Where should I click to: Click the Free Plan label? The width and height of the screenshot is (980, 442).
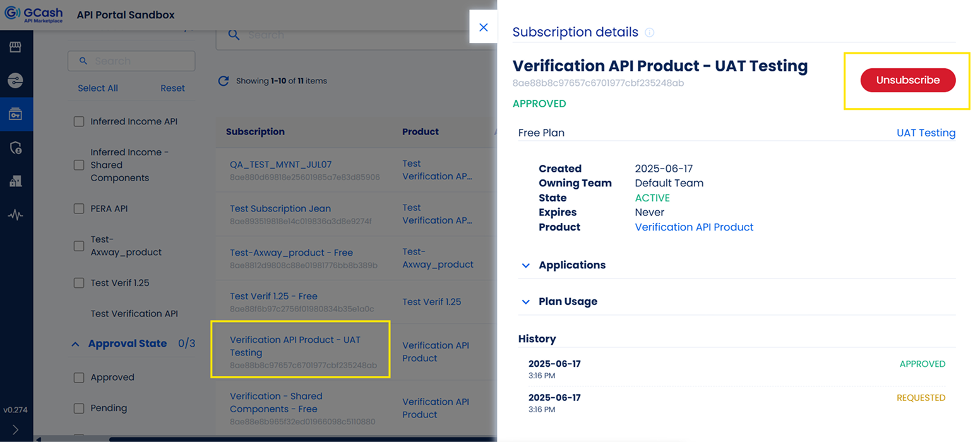(541, 133)
